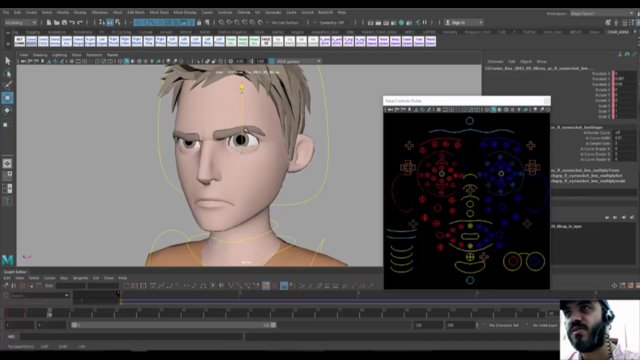640x360 pixels.
Task: Click the Graph Editor move nearest key icon
Action: point(6,286)
